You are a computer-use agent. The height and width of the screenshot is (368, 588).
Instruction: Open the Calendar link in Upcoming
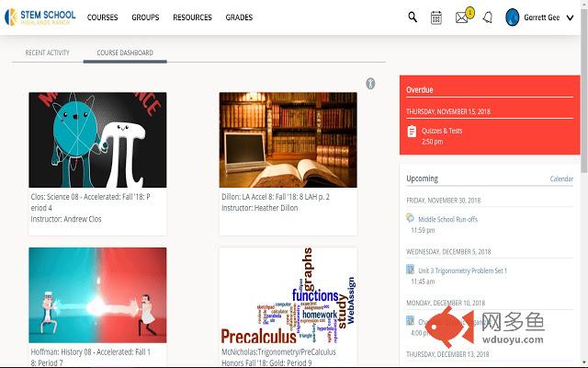point(561,178)
